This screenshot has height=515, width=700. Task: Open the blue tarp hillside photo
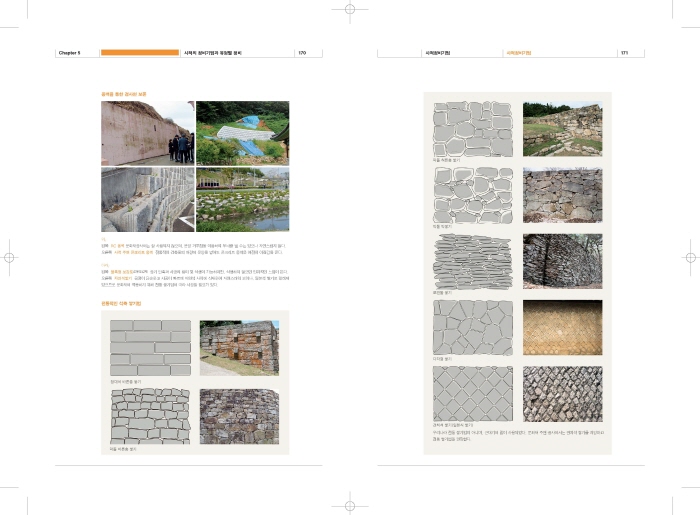(243, 132)
